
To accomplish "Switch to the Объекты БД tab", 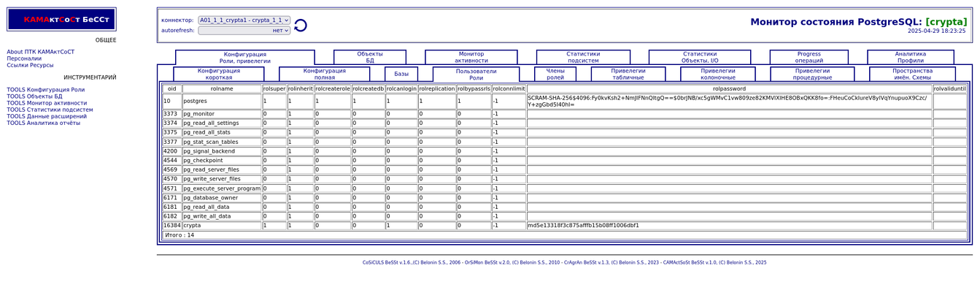I will coord(370,57).
